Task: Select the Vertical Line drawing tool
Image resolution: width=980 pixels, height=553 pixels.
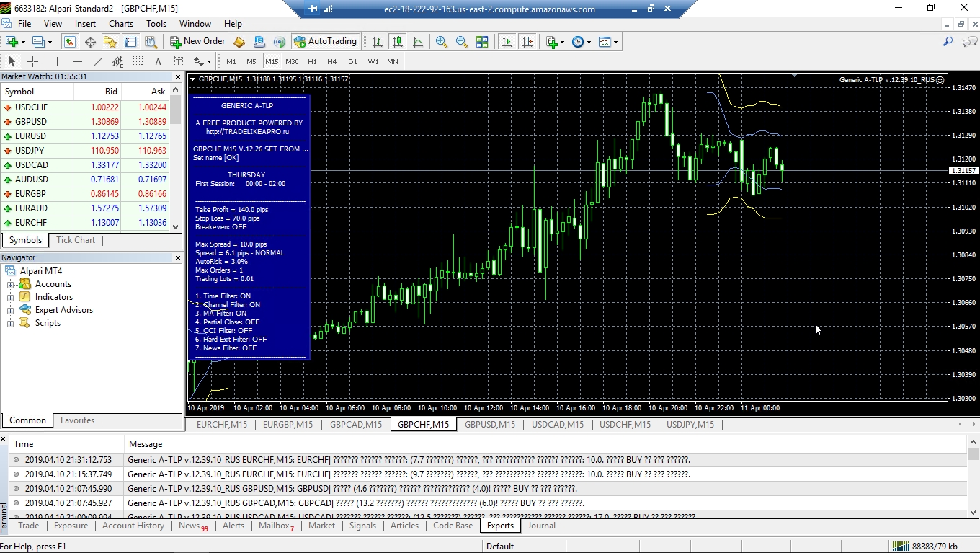Action: tap(57, 61)
